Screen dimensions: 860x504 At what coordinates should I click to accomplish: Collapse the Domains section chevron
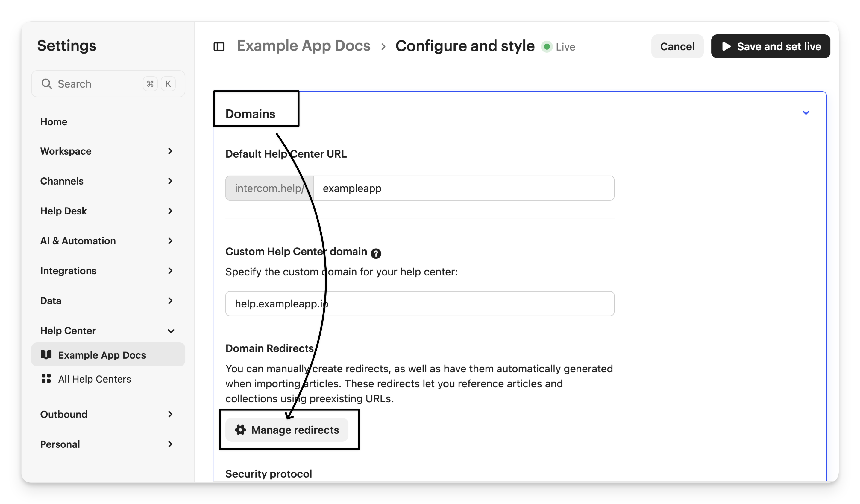click(806, 113)
